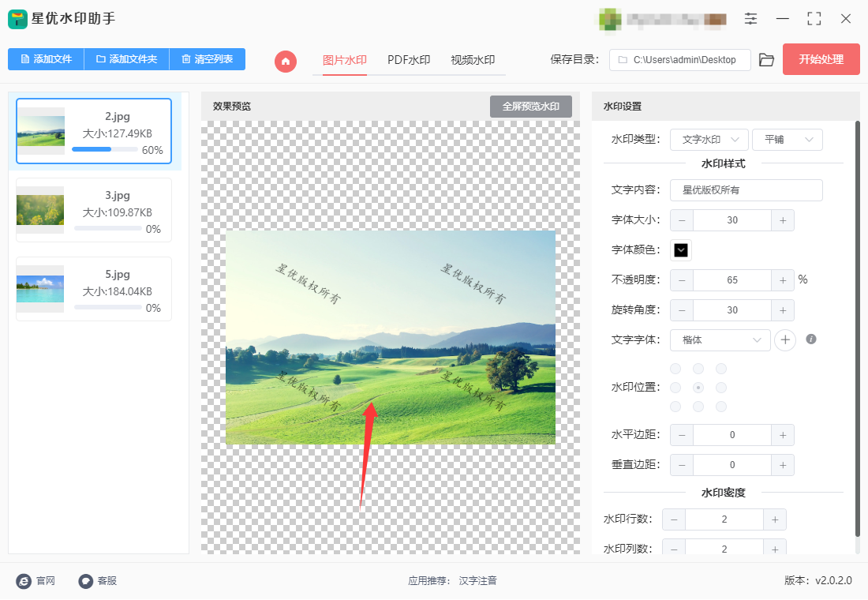Screen dimensions: 868x600
Task: Open the 楷体 font dropdown
Action: click(720, 339)
